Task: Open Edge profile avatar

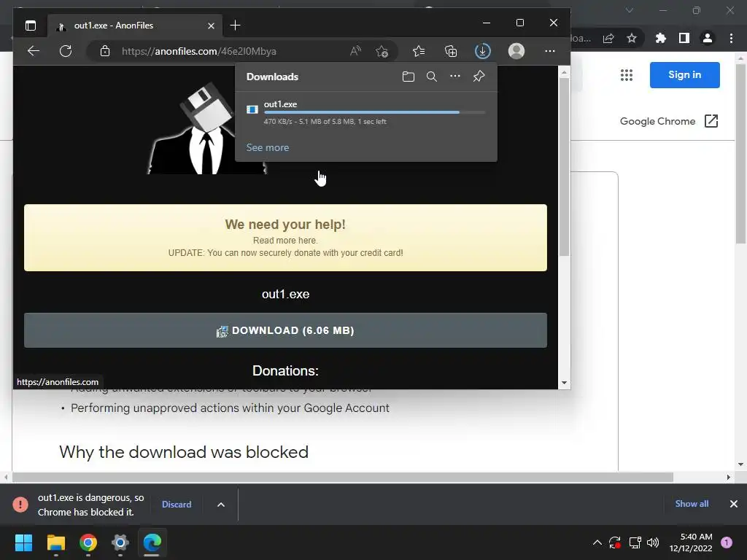Action: (x=516, y=51)
